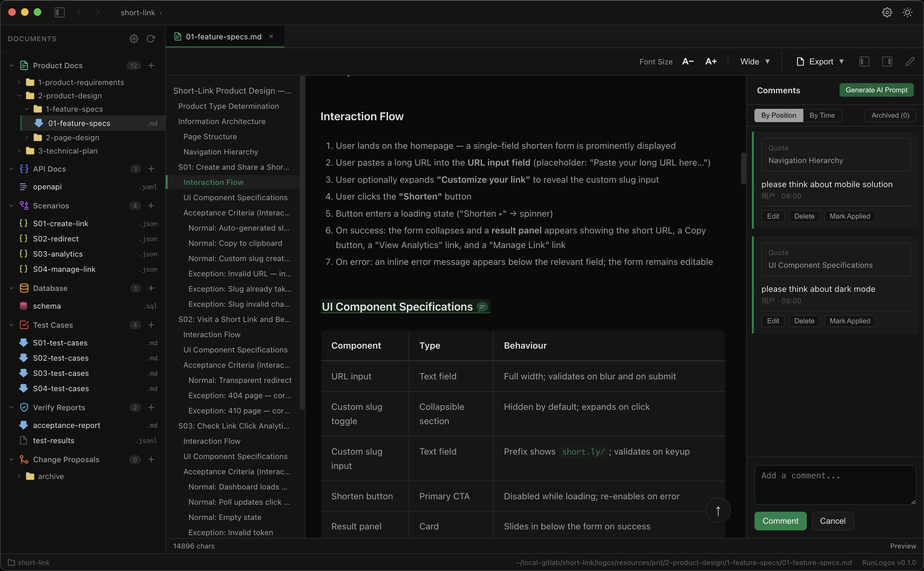
Task: Click the Generate AI Prompt button
Action: click(876, 89)
